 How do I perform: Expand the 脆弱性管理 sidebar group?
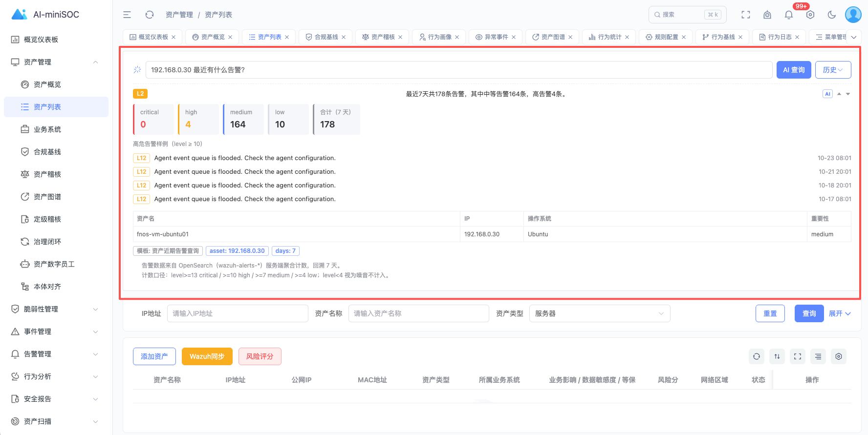click(95, 309)
